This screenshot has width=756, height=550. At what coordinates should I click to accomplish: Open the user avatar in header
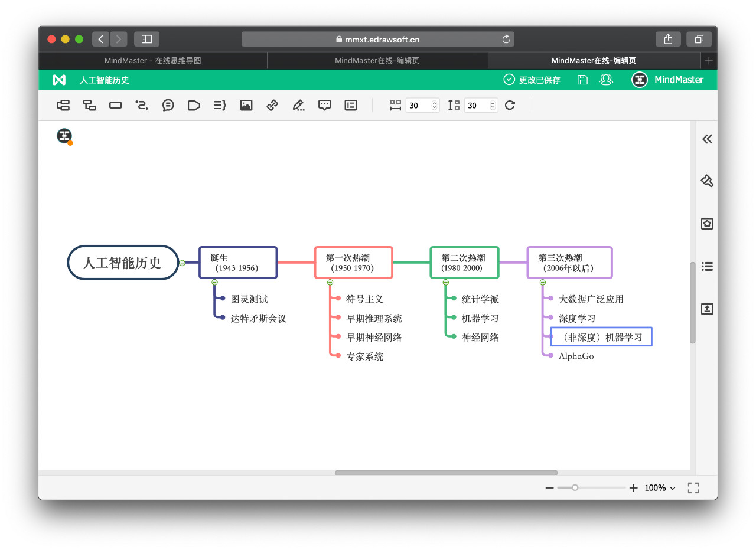[640, 80]
